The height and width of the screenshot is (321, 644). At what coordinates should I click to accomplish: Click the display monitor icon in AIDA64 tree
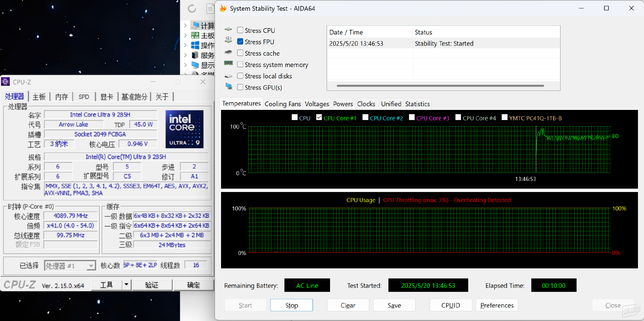pyautogui.click(x=195, y=65)
